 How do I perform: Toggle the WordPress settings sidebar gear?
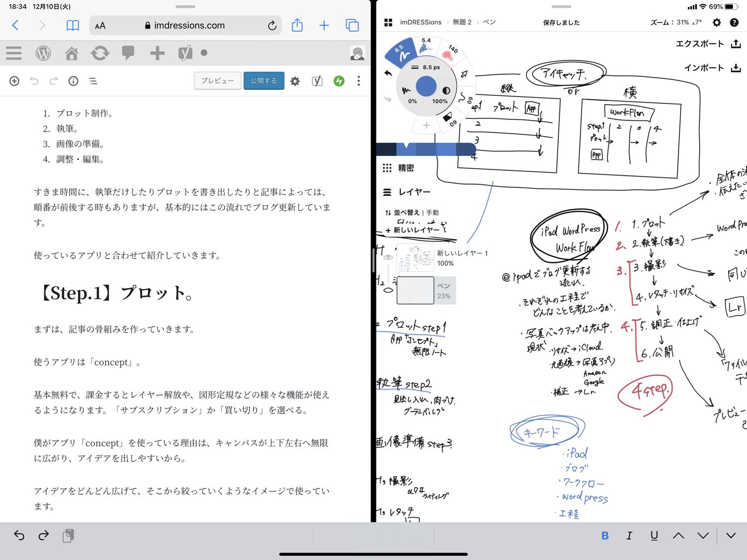[295, 81]
